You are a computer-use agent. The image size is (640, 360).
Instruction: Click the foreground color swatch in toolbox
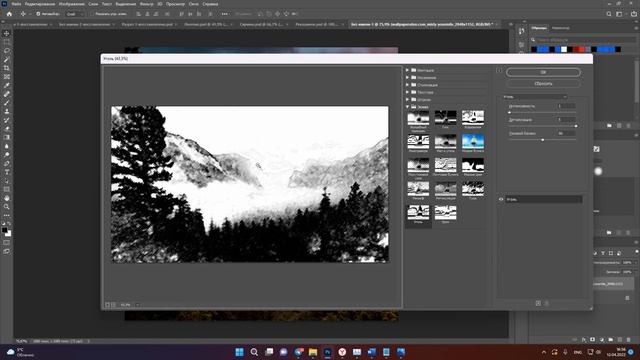click(x=4, y=230)
